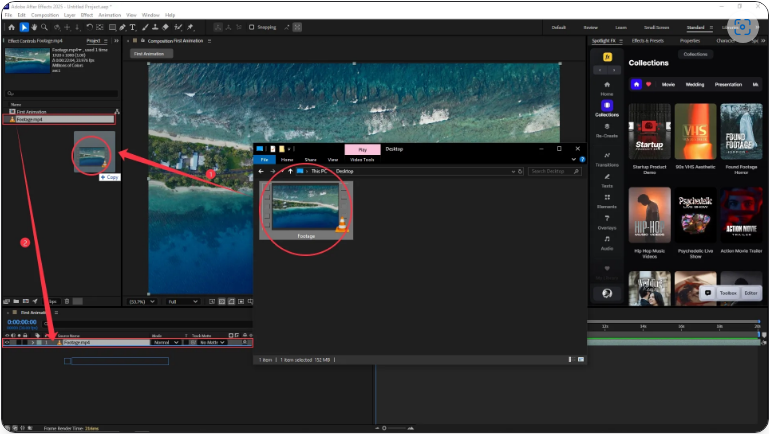This screenshot has width=769, height=434.
Task: Click the timeline zoom slider at bottom
Action: (396, 428)
